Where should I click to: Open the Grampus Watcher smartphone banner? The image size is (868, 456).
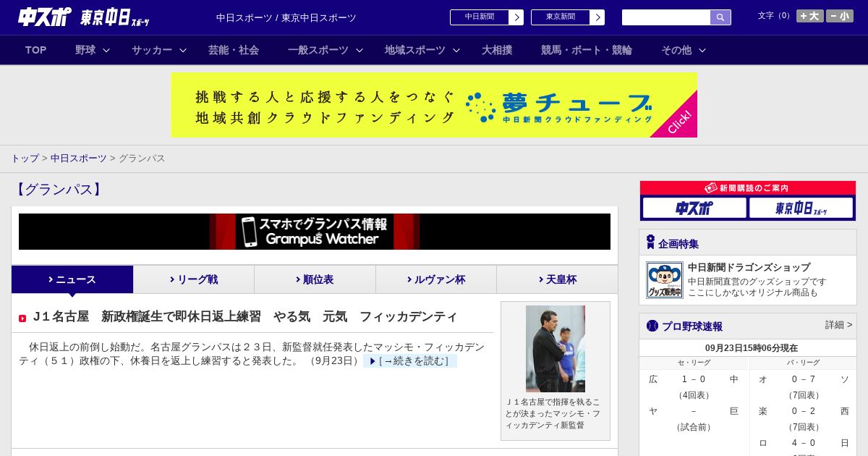coord(315,232)
